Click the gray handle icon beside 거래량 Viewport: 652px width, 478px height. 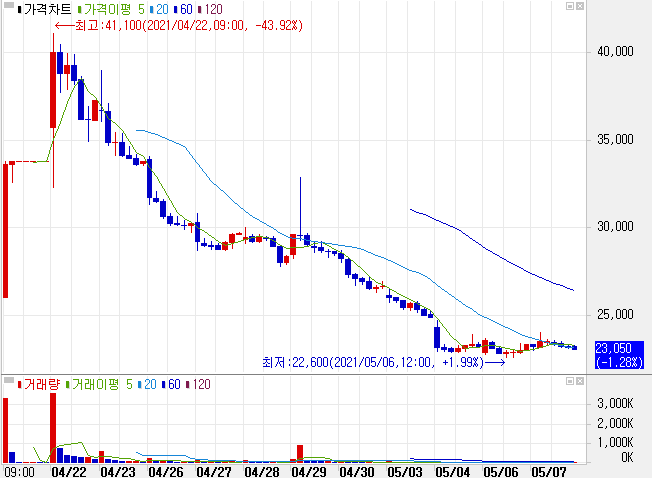point(9,380)
